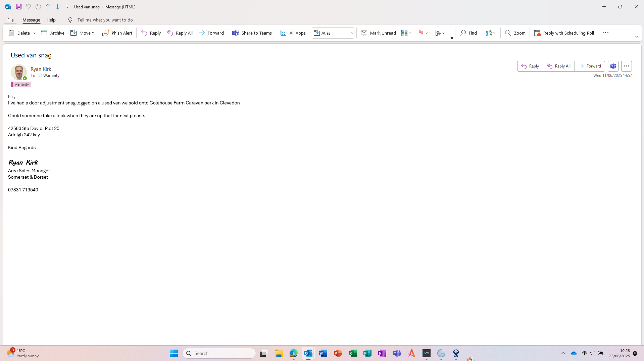644x361 pixels.
Task: Open OneNote from the taskbar
Action: point(382,353)
